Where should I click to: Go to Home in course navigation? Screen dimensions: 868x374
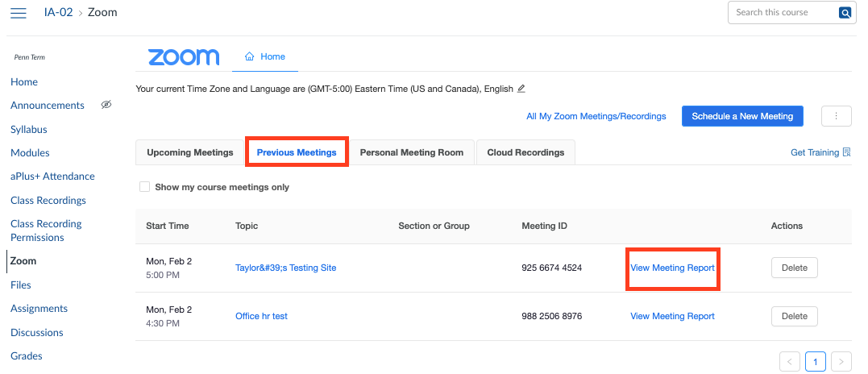[x=24, y=82]
